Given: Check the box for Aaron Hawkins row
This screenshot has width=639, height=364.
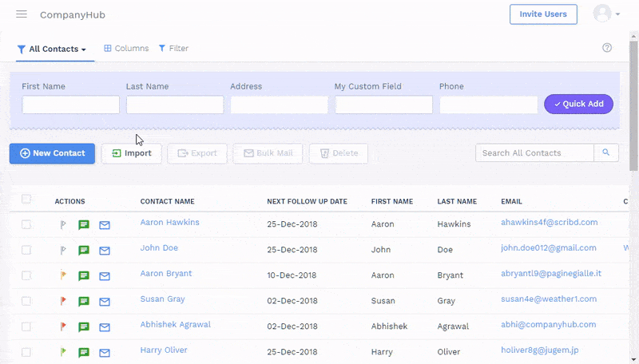Looking at the screenshot, I should pyautogui.click(x=26, y=224).
